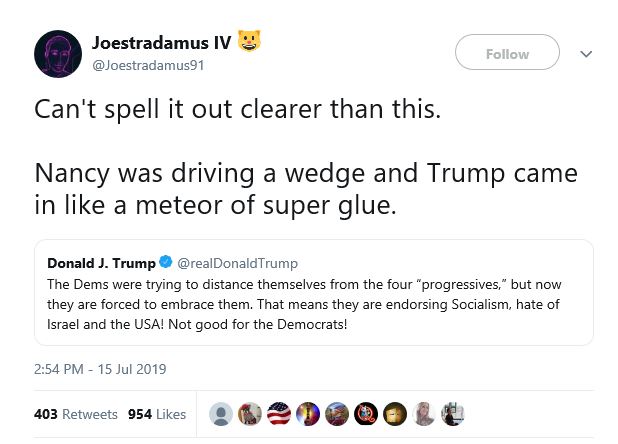Click the blonde woman liker avatar

(424, 414)
